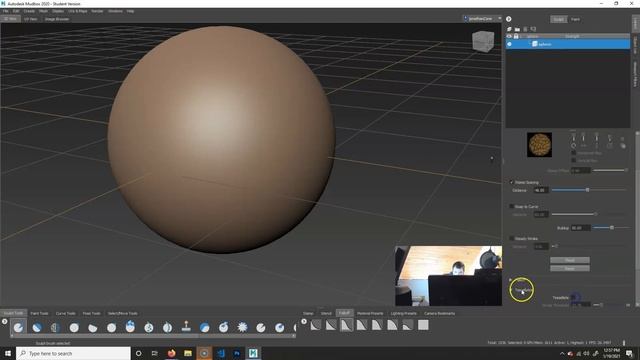Switch to the Pose Tools tab

(91, 313)
